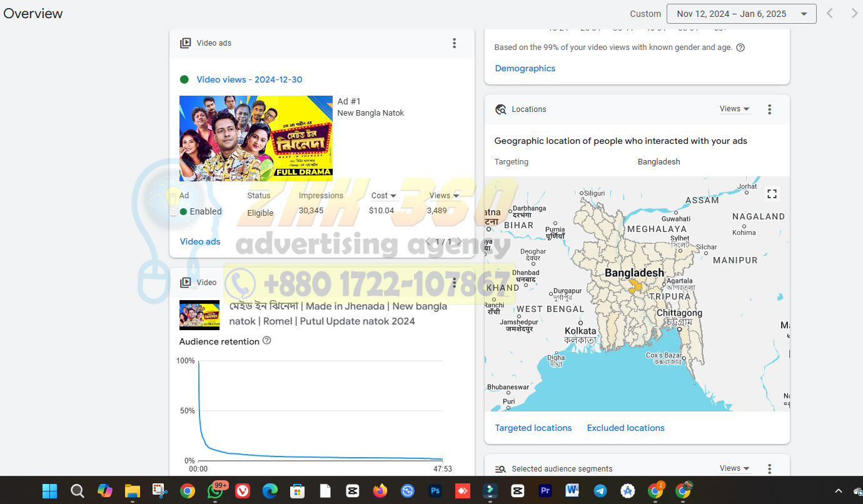Open Firefox from the taskbar
Image resolution: width=863 pixels, height=504 pixels.
[x=380, y=491]
